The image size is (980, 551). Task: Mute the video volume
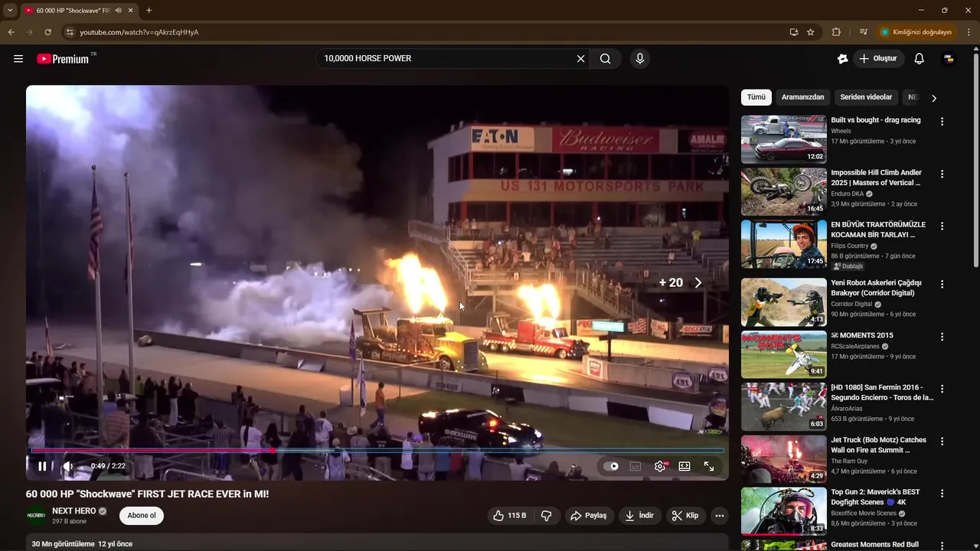pyautogui.click(x=68, y=466)
